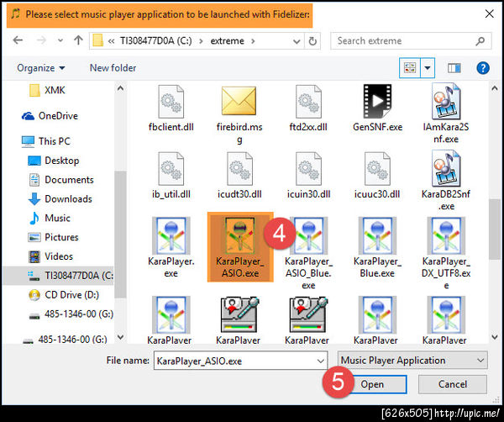504x422 pixels.
Task: Open Music in navigation pane
Action: [50, 218]
